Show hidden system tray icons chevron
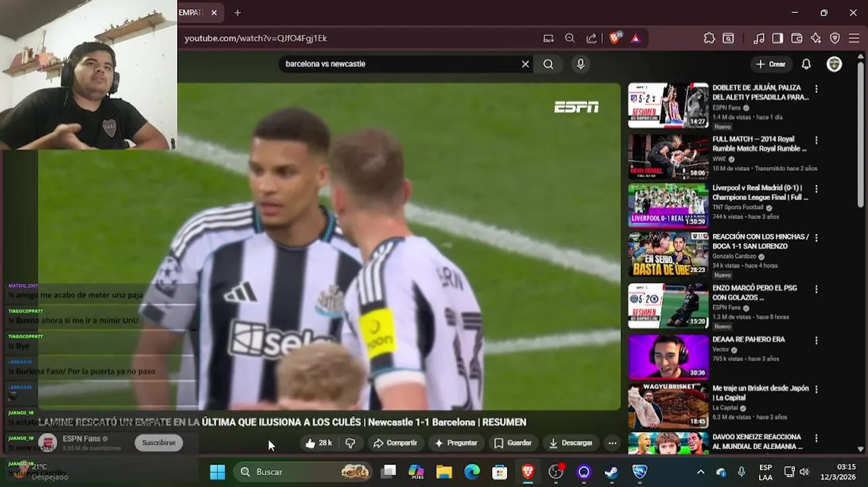 click(x=700, y=471)
